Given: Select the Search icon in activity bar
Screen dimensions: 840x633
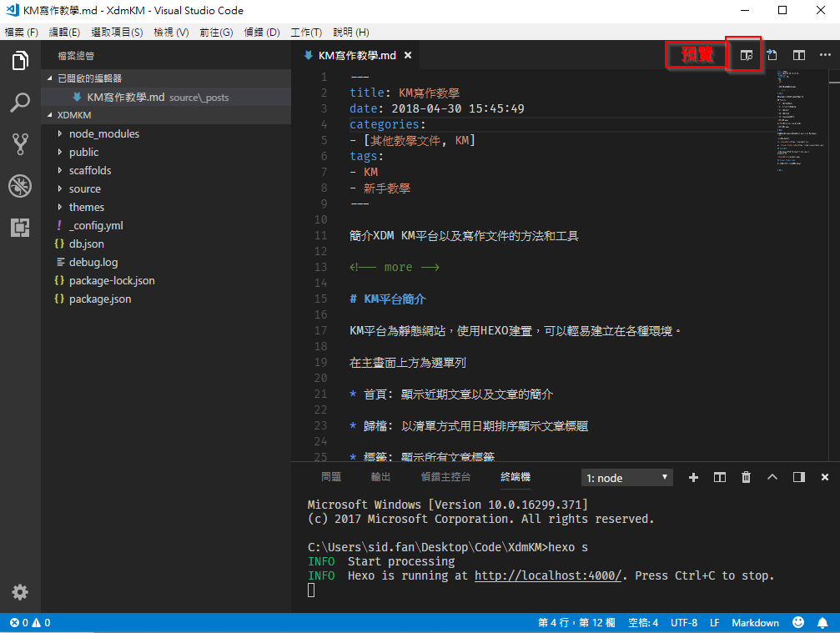Looking at the screenshot, I should [x=19, y=102].
